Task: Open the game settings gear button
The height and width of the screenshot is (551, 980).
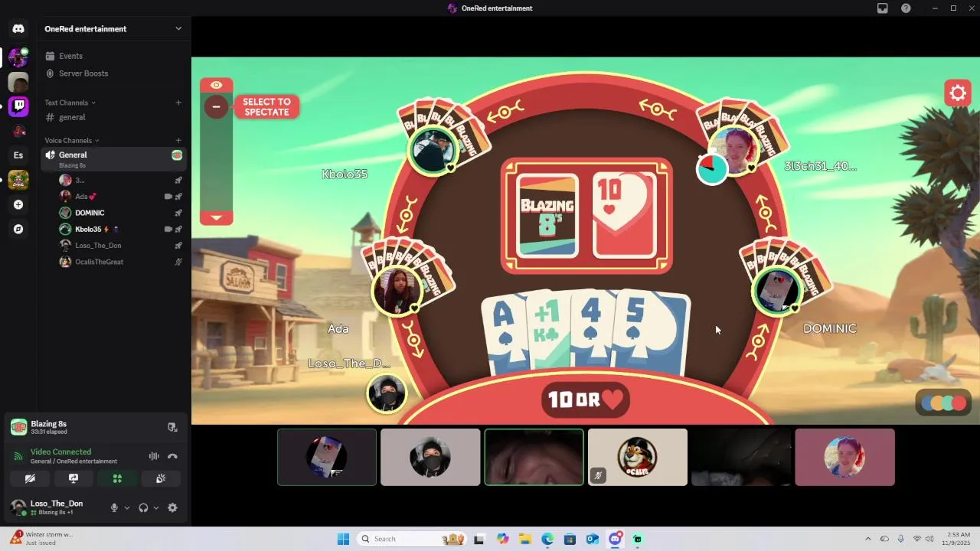Action: pyautogui.click(x=958, y=93)
